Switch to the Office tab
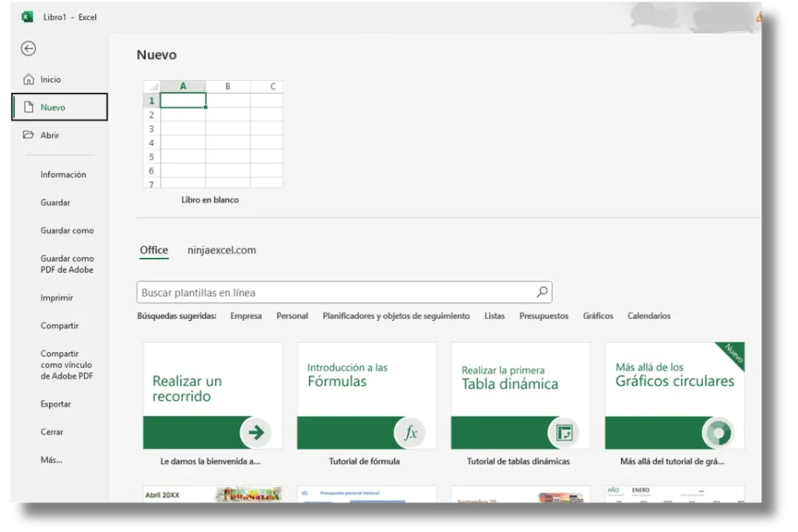798x532 pixels. click(x=154, y=250)
